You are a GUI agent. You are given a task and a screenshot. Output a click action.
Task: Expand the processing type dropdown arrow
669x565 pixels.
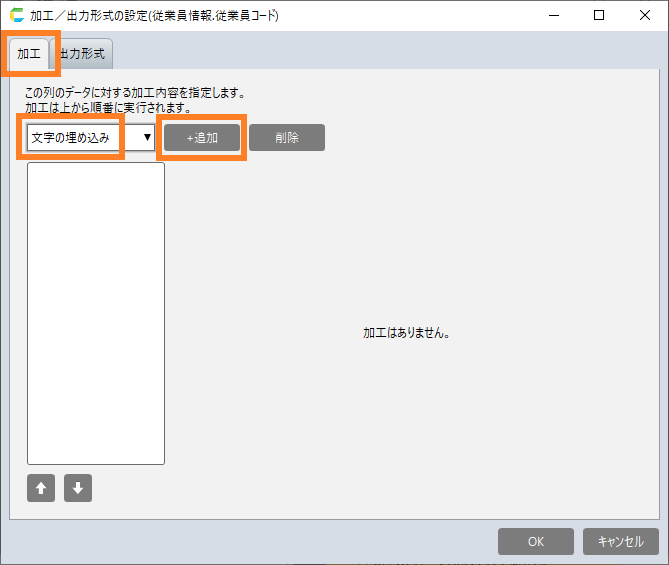tap(147, 137)
